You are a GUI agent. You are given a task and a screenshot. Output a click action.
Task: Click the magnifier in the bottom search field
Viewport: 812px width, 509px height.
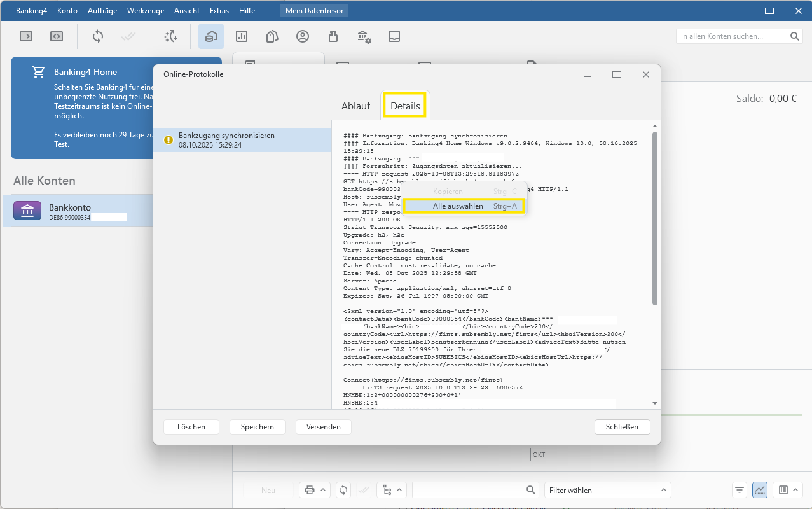tap(531, 490)
